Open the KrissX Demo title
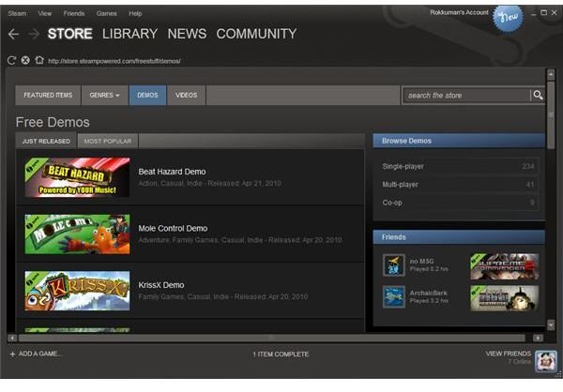The width and height of the screenshot is (563, 392). pyautogui.click(x=161, y=285)
